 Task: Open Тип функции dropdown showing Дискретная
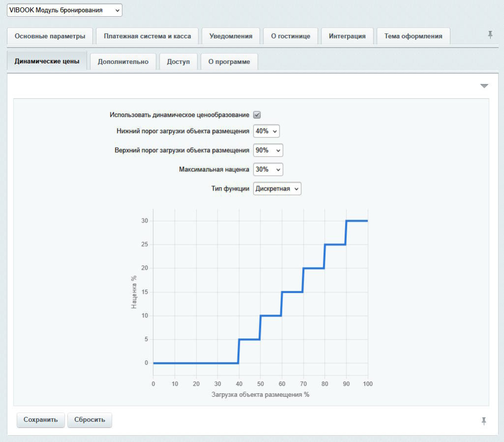(277, 189)
